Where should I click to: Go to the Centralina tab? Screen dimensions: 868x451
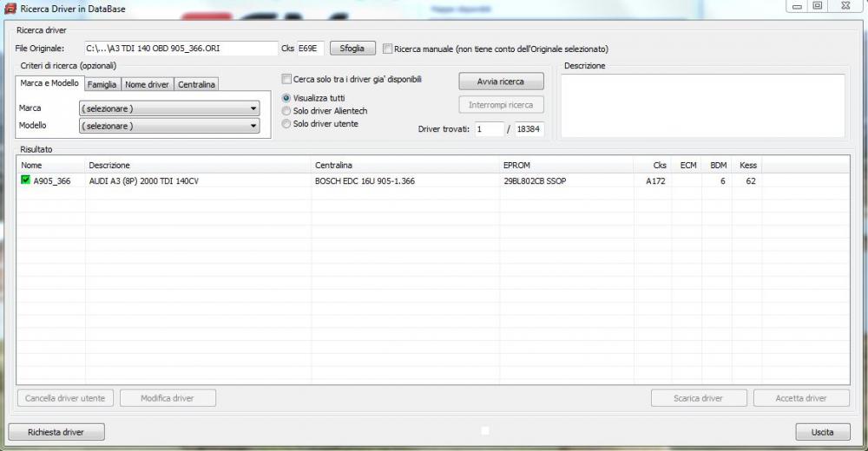point(196,84)
